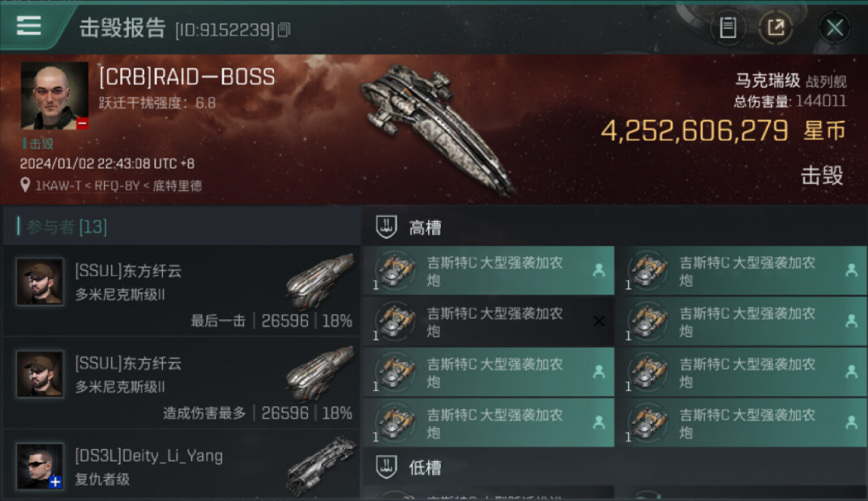Click the RAID-BOSS pilot portrait
The image size is (868, 501).
[x=55, y=96]
